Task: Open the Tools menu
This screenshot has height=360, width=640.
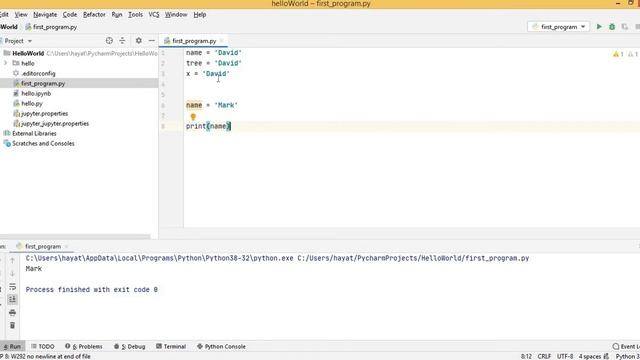Action: (x=135, y=15)
